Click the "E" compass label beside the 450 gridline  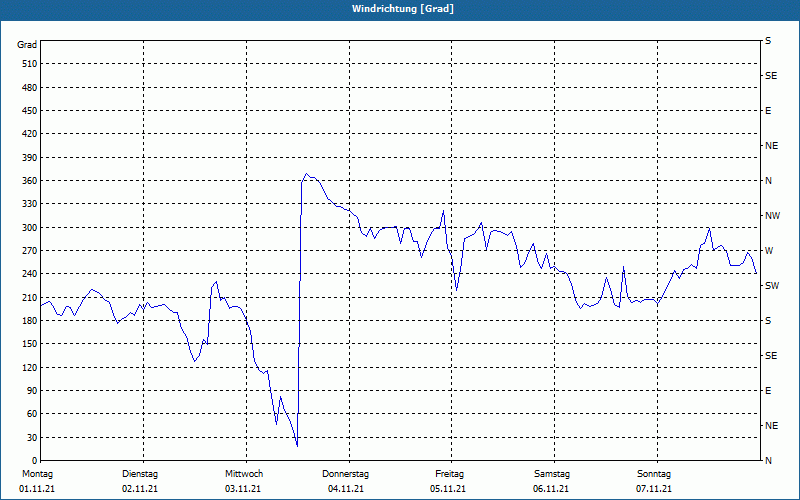(768, 111)
